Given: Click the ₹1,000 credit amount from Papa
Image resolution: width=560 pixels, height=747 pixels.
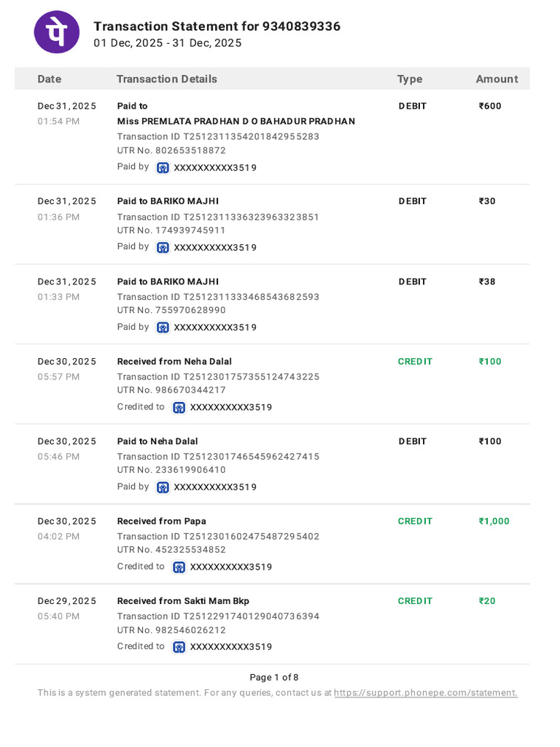Looking at the screenshot, I should 494,521.
